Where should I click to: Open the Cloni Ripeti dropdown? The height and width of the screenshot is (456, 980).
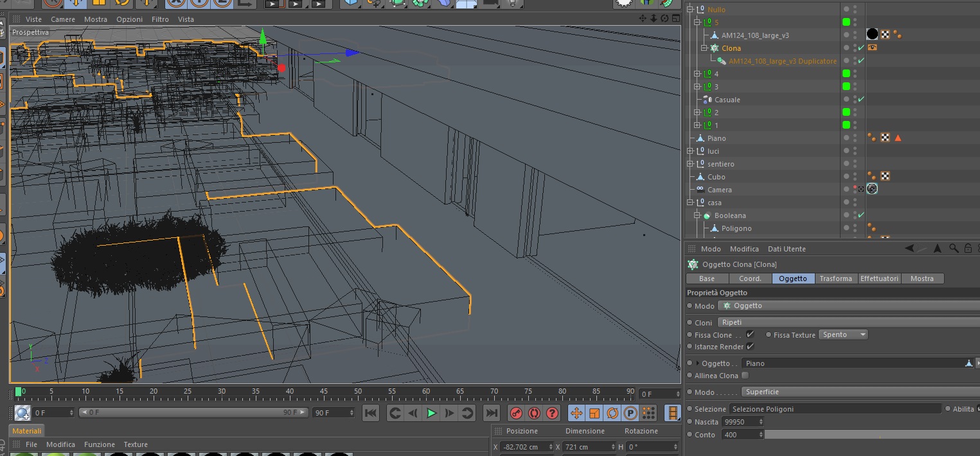848,322
